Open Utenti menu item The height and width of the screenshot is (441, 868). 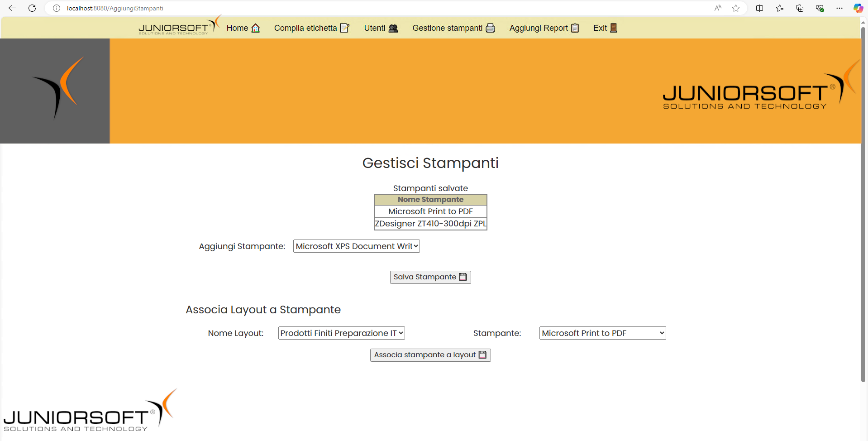pos(381,28)
